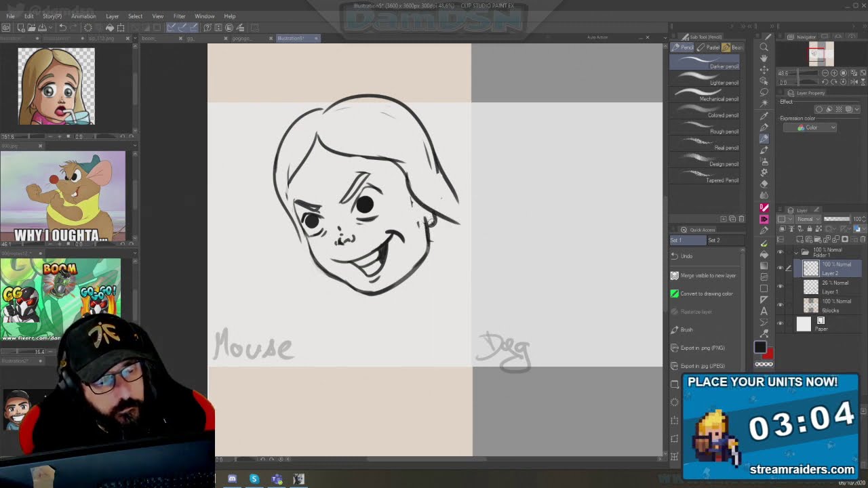The height and width of the screenshot is (488, 868).
Task: Zoom in in the Navigator panel
Action: [x=834, y=73]
